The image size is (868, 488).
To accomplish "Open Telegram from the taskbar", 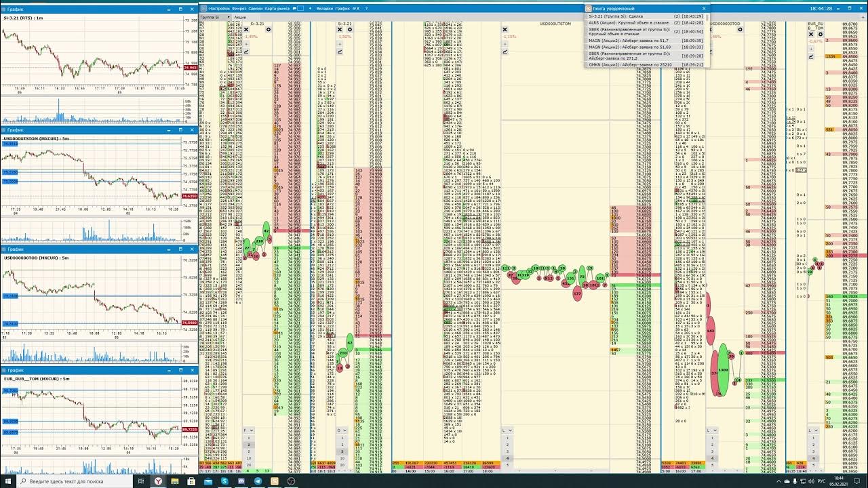I will (x=258, y=481).
